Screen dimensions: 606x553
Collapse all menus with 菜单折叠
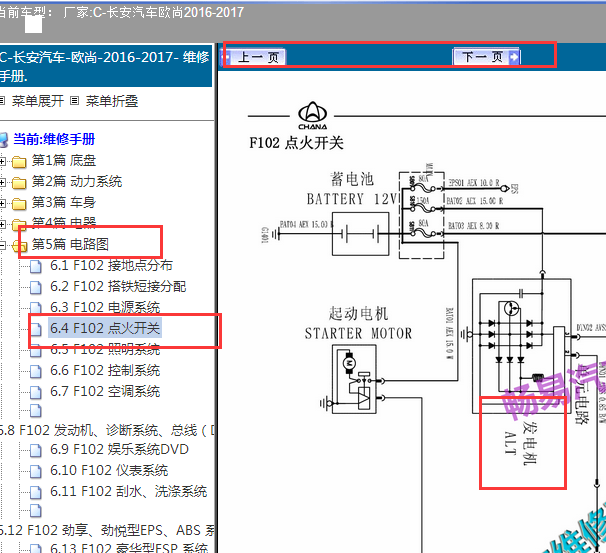tap(111, 101)
